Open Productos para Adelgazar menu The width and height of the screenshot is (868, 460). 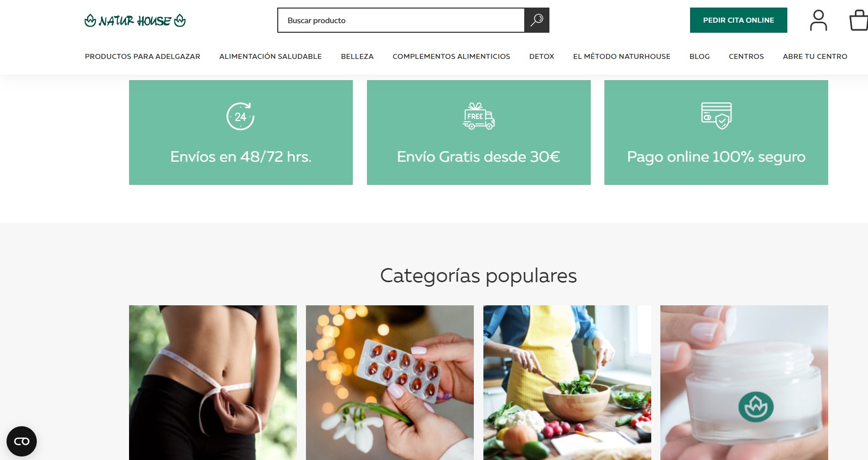(x=143, y=56)
